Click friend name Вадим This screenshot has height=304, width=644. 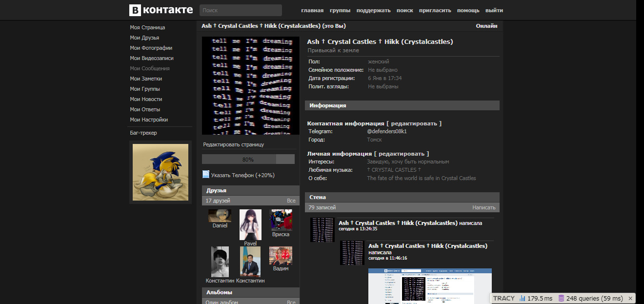point(281,269)
